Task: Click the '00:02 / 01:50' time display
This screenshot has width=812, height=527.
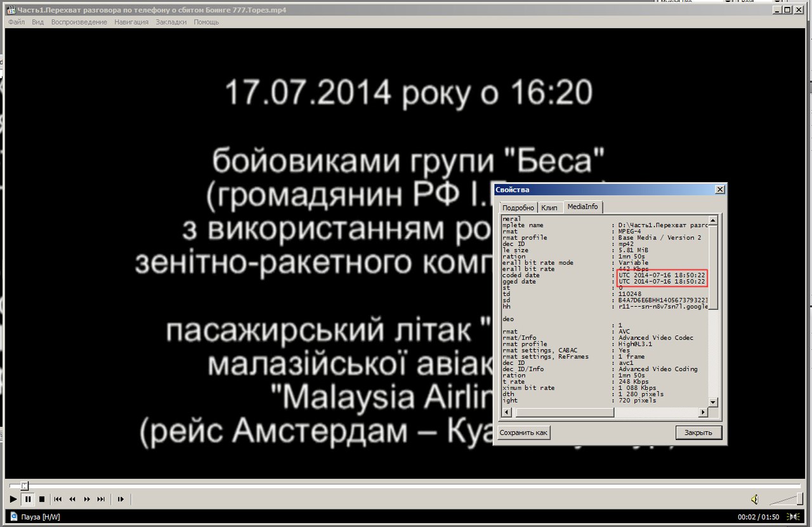Action: [x=758, y=517]
